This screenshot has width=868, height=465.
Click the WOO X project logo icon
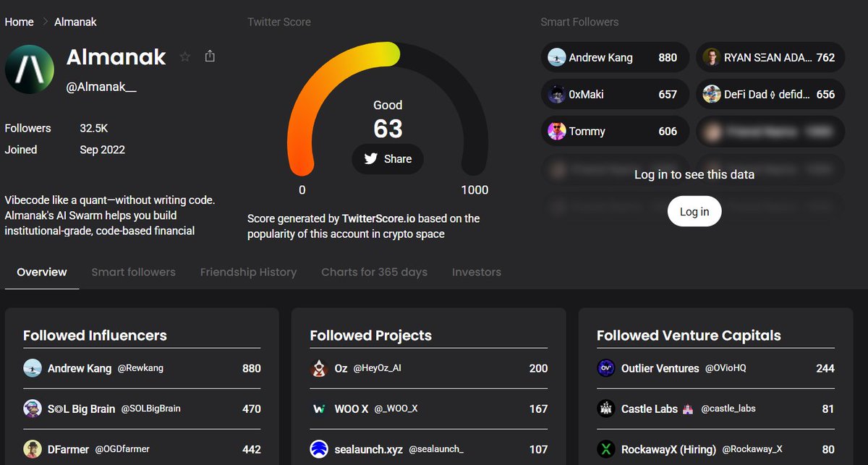[319, 409]
